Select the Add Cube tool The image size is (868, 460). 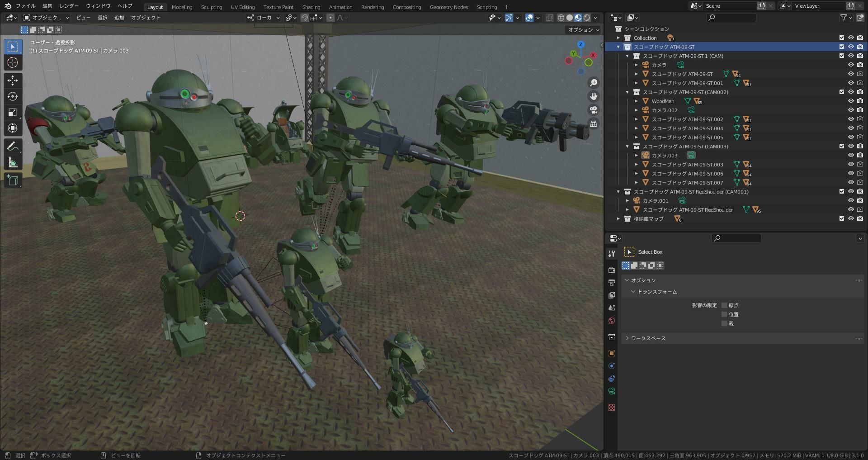click(13, 180)
